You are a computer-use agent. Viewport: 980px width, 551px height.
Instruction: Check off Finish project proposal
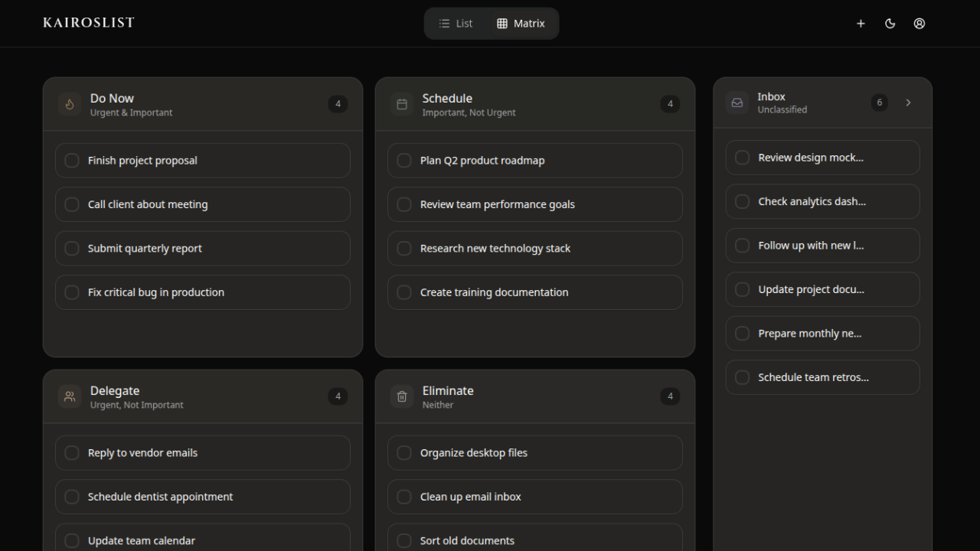pos(72,161)
